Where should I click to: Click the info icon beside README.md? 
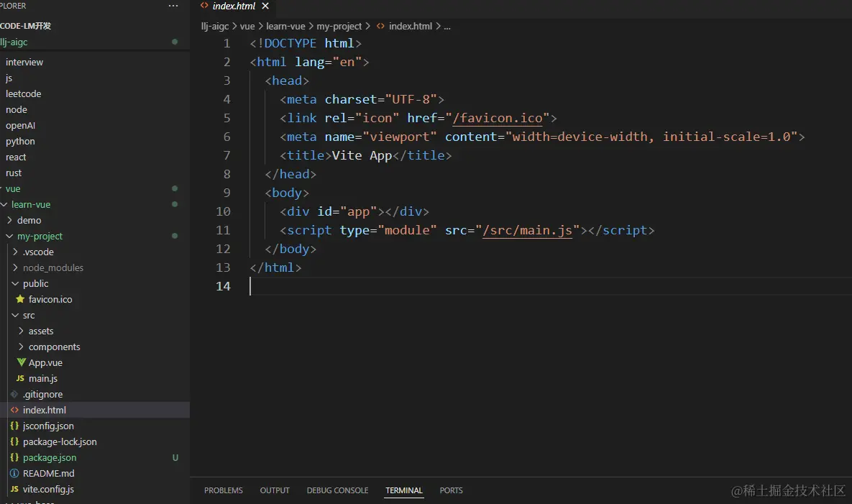[14, 473]
